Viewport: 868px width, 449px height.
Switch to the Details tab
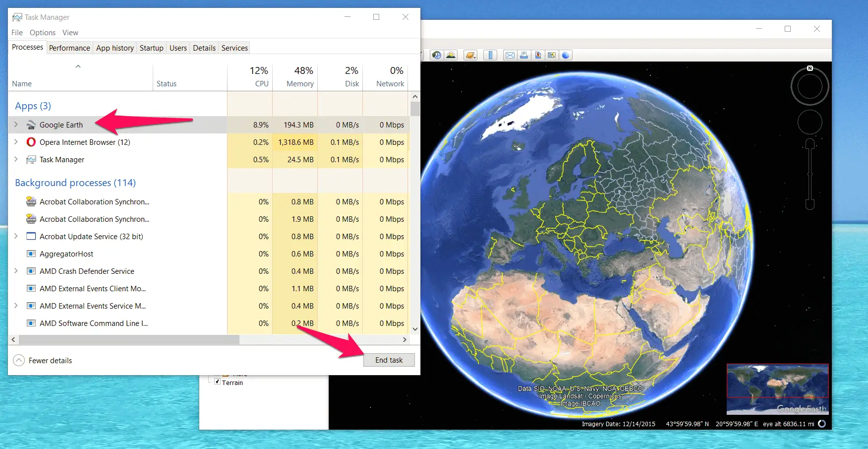tap(204, 48)
